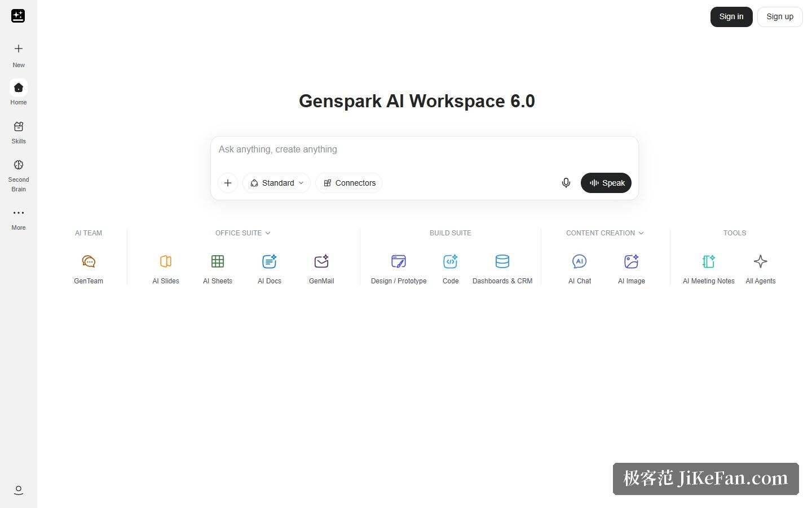Open Skills in the sidebar
Image resolution: width=812 pixels, height=508 pixels.
pyautogui.click(x=19, y=132)
